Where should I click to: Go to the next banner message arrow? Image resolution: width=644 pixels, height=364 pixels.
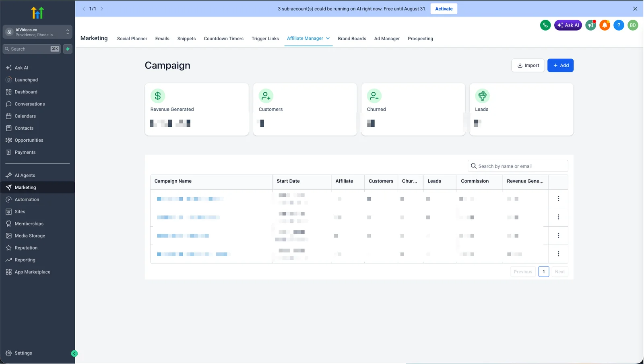click(102, 8)
